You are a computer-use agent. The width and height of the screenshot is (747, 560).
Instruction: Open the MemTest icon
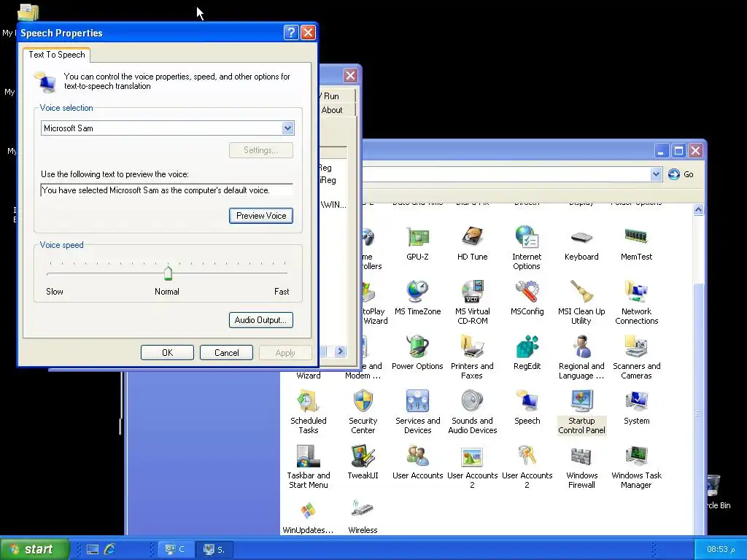636,243
